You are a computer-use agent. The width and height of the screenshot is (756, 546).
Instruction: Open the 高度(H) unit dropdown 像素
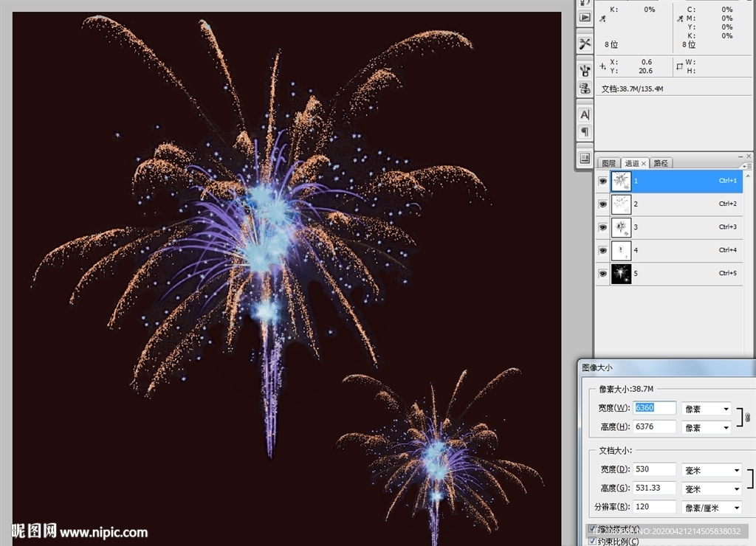pyautogui.click(x=707, y=427)
